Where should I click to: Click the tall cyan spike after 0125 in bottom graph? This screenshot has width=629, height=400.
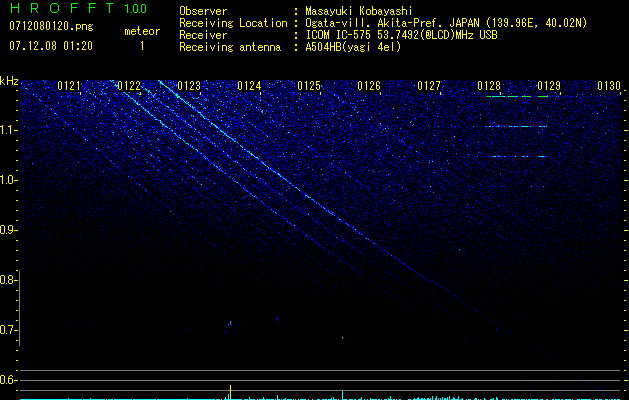342,394
